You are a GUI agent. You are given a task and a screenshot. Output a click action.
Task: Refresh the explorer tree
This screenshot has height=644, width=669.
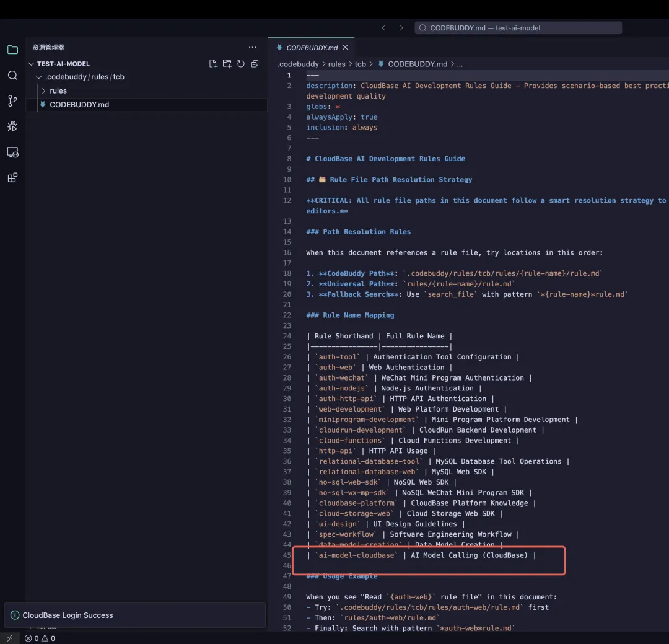point(241,64)
